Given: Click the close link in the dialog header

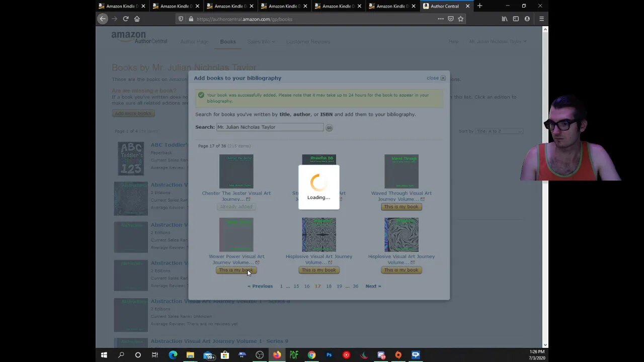Looking at the screenshot, I should click(x=433, y=78).
